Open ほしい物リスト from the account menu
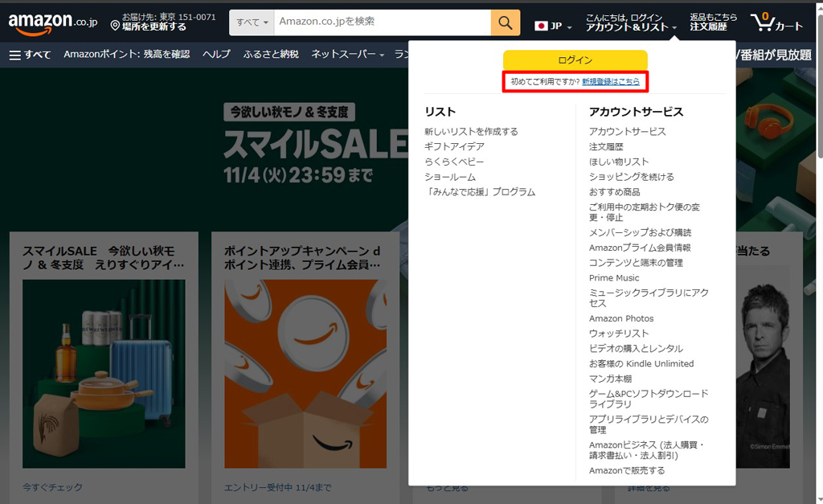This screenshot has width=823, height=504. click(x=618, y=162)
